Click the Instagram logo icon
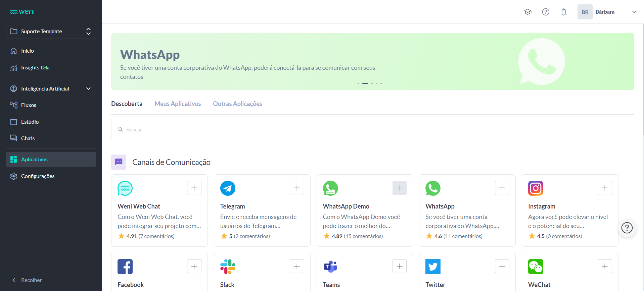Viewport: 644px width, 291px height. (x=536, y=188)
